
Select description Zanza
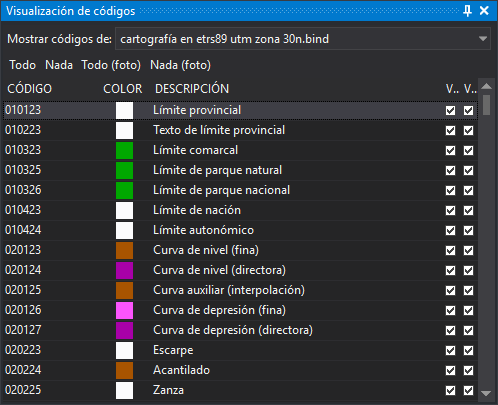click(x=168, y=390)
